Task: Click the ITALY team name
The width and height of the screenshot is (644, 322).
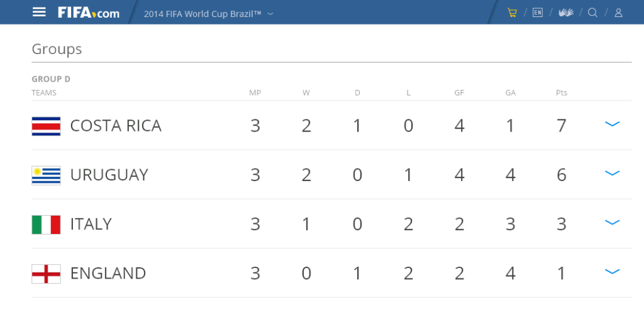Action: 91,225
